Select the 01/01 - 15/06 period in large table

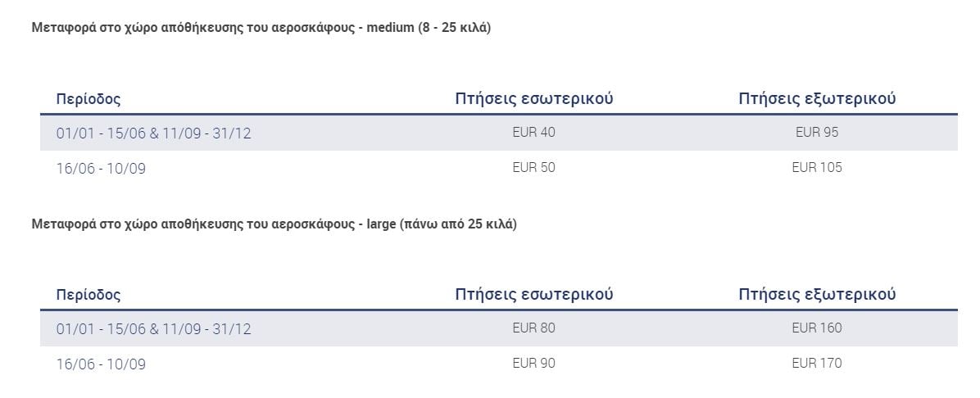tap(154, 329)
